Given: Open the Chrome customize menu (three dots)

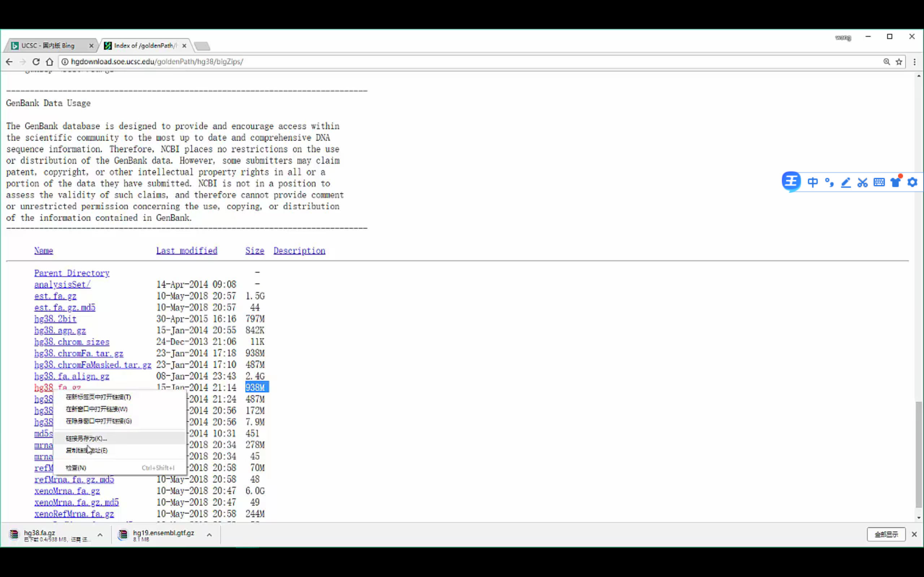Looking at the screenshot, I should [915, 61].
